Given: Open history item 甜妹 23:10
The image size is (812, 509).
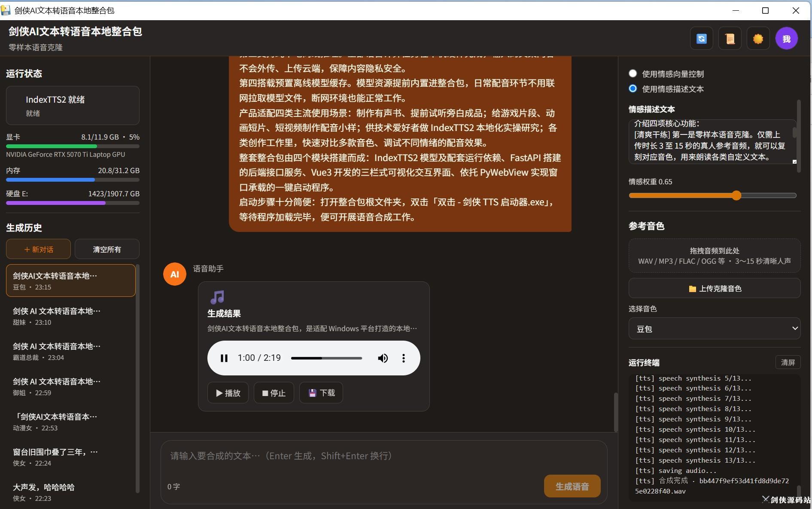Looking at the screenshot, I should click(71, 316).
